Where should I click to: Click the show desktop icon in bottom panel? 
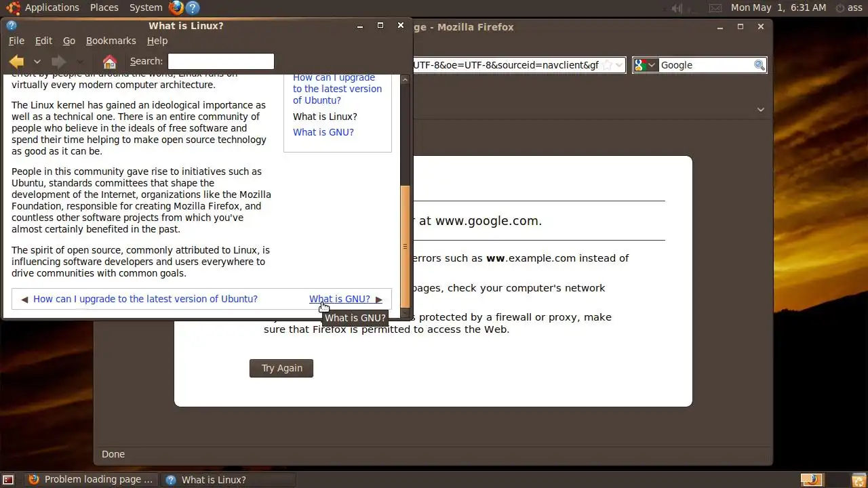[x=9, y=480]
